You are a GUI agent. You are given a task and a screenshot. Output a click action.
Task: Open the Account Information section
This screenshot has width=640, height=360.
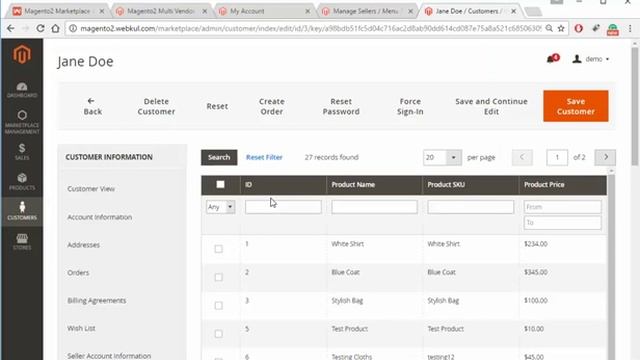click(100, 217)
